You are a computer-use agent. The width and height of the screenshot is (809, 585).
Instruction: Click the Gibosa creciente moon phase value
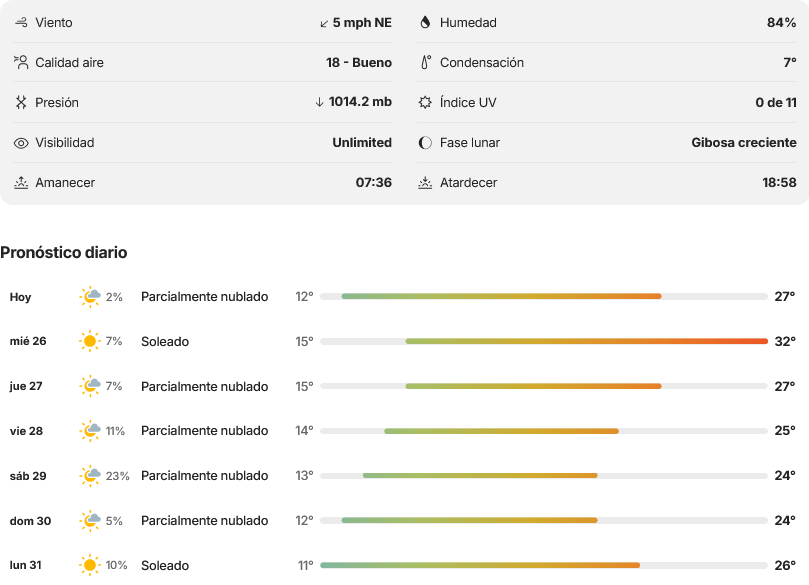[x=743, y=142]
